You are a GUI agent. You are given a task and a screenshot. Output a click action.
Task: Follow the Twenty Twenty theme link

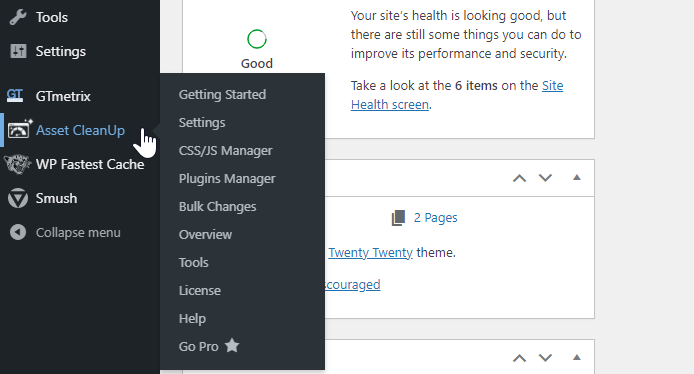click(x=370, y=252)
